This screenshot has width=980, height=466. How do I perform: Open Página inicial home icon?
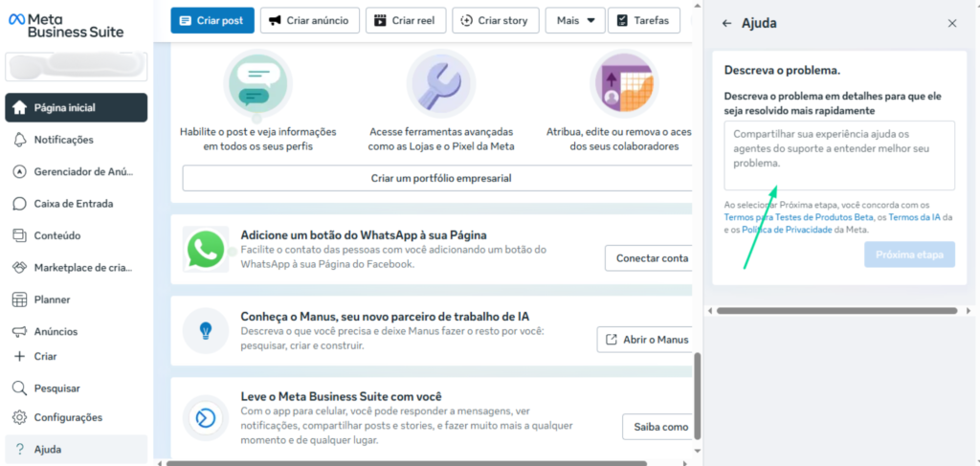click(x=19, y=107)
